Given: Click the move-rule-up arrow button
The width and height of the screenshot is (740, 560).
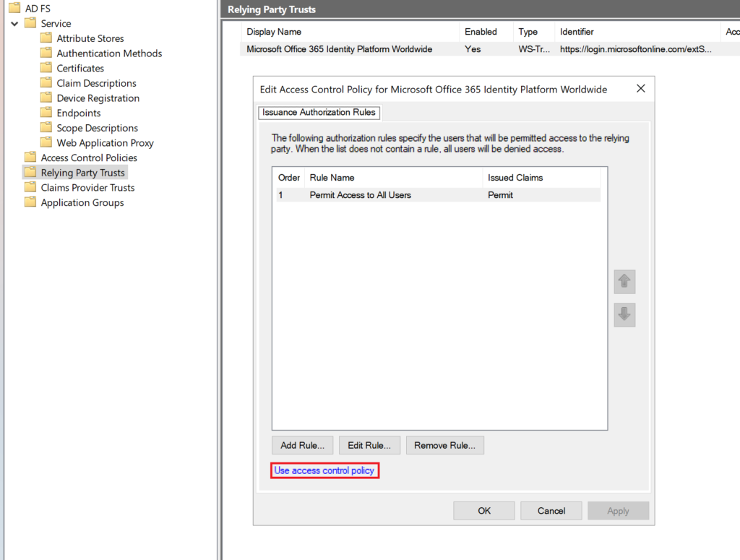Looking at the screenshot, I should point(624,282).
